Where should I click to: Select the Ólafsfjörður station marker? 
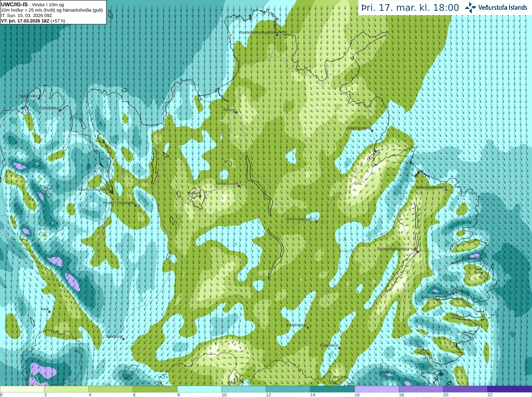(x=60, y=110)
